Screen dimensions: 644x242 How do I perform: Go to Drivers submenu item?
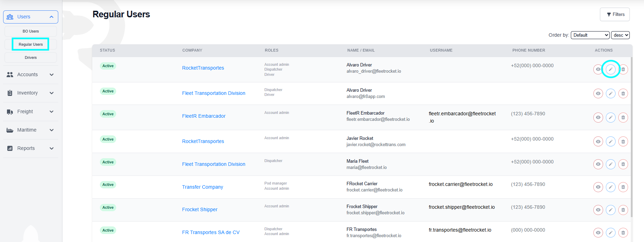coord(31,57)
